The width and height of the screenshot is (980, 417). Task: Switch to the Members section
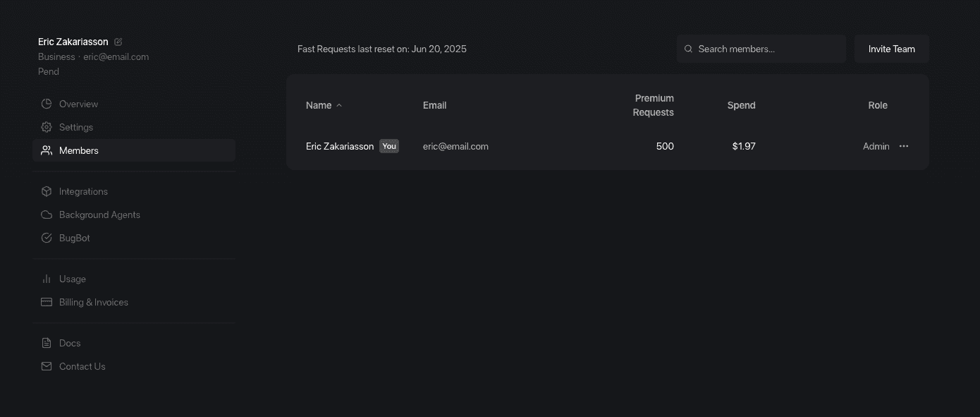click(78, 150)
